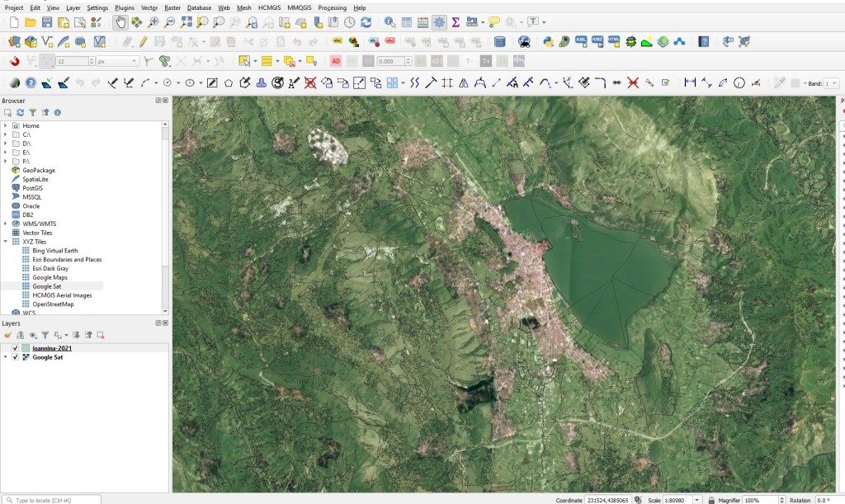Select OpenStreetMap in XYZ Tiles
This screenshot has width=845, height=504.
click(x=53, y=304)
